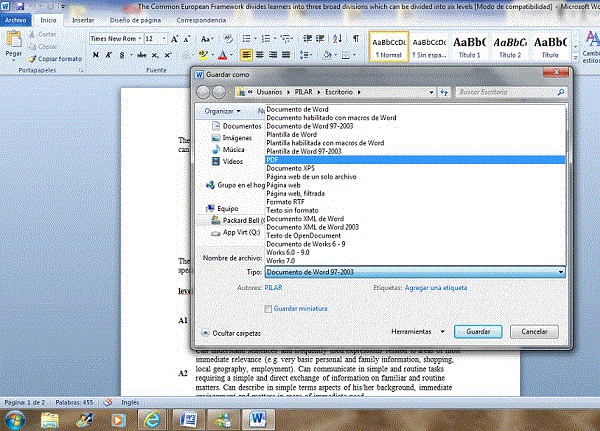Viewport: 600px width, 431px height.
Task: Click multilevel list icon
Action: (285, 39)
